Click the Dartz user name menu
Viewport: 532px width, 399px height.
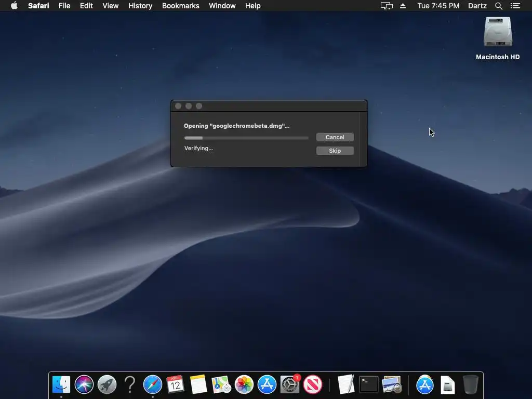[477, 6]
